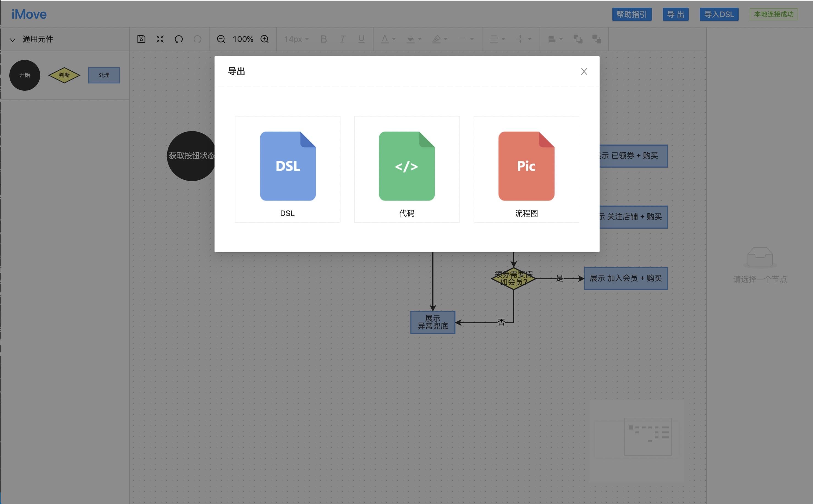
Task: Click the fit-to-screen collapse arrows icon
Action: [x=160, y=39]
